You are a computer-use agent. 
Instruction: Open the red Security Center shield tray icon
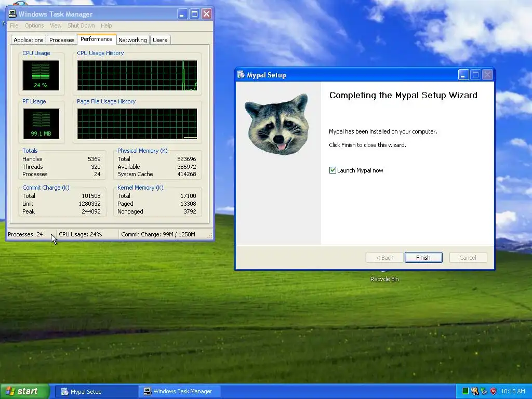point(493,391)
